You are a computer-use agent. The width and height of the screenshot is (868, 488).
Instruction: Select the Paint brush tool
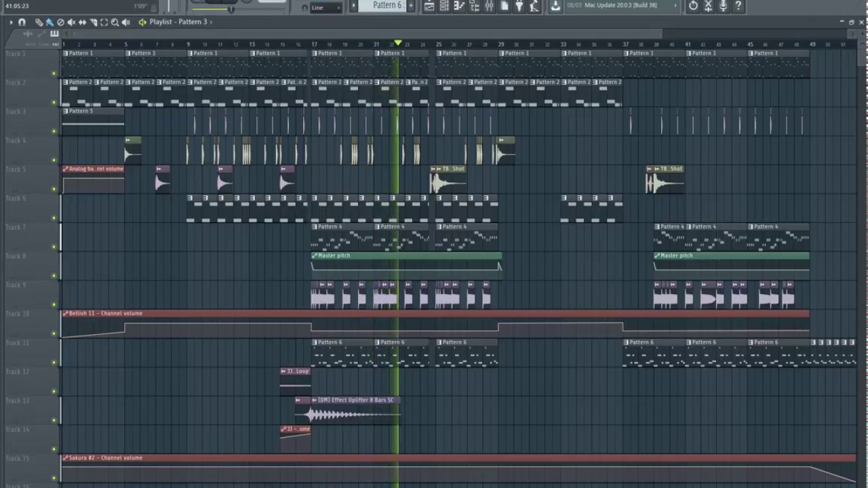50,22
